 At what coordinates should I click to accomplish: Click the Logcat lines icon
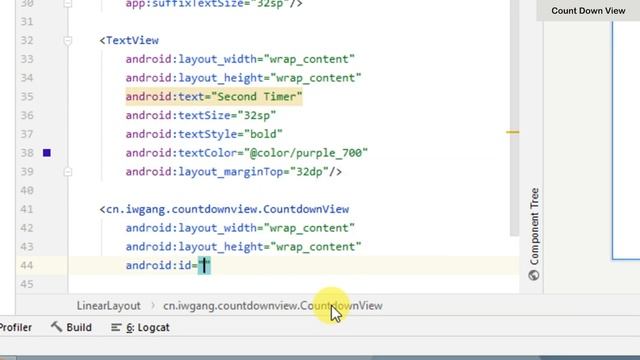tap(116, 327)
